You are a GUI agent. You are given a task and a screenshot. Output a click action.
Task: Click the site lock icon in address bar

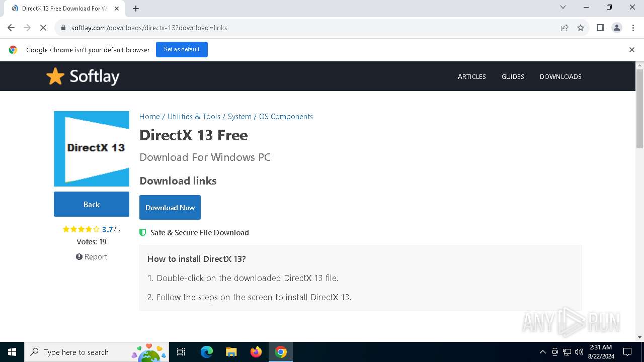point(63,28)
